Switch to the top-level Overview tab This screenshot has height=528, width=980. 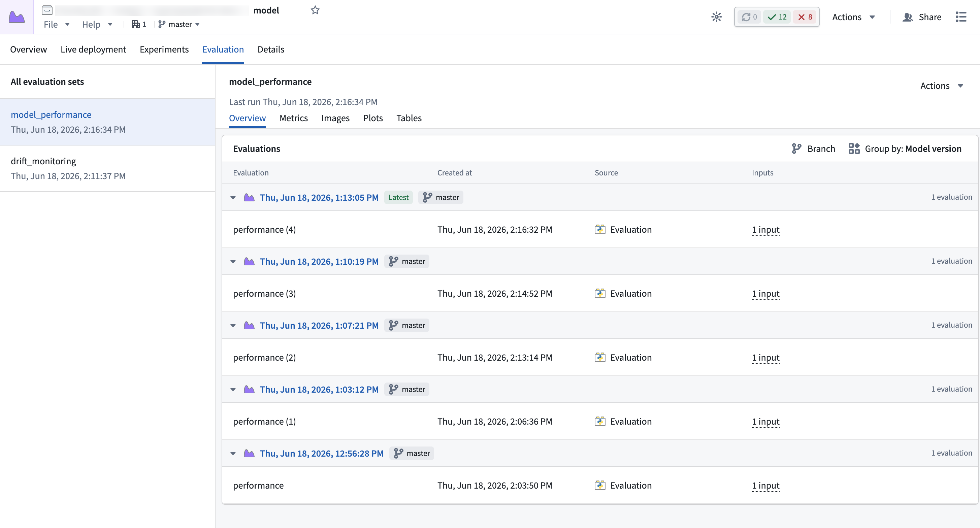coord(29,49)
